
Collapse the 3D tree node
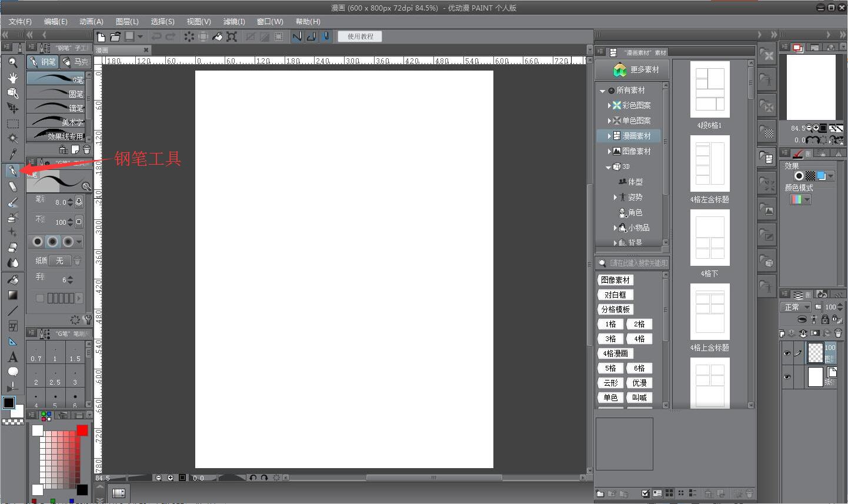click(608, 167)
